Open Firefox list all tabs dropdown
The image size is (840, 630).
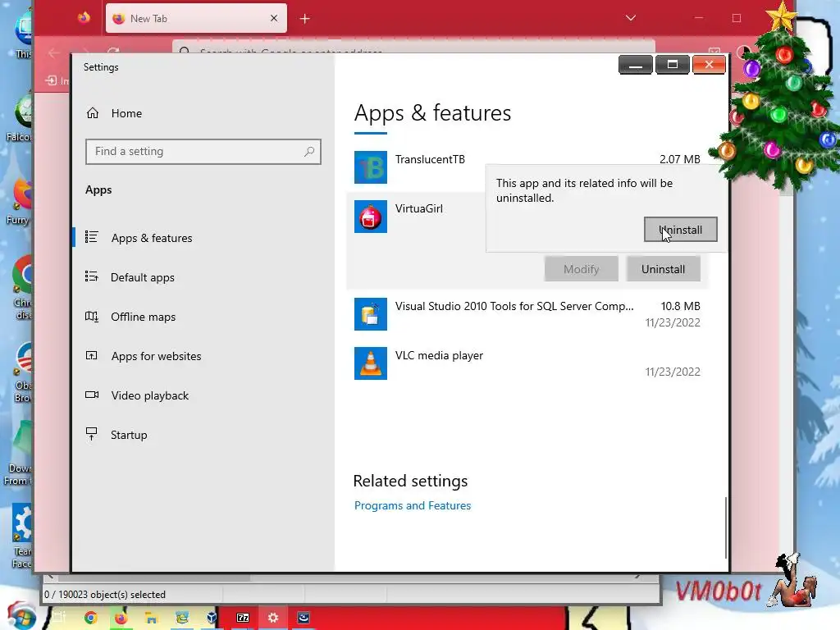(631, 18)
